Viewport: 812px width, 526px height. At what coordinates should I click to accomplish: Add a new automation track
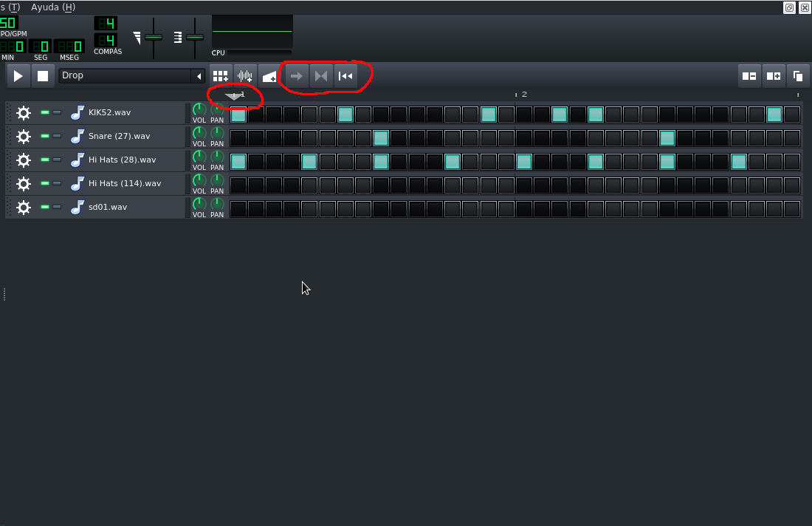(269, 75)
